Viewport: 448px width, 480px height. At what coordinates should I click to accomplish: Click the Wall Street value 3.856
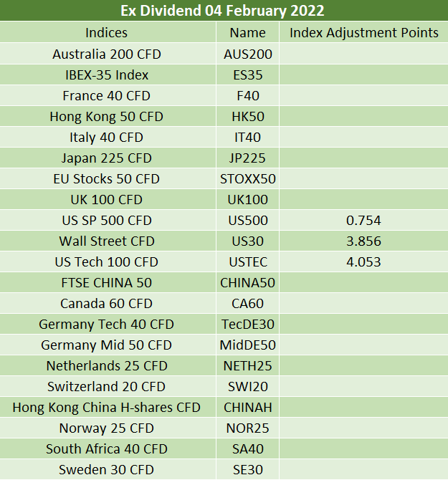click(x=364, y=241)
